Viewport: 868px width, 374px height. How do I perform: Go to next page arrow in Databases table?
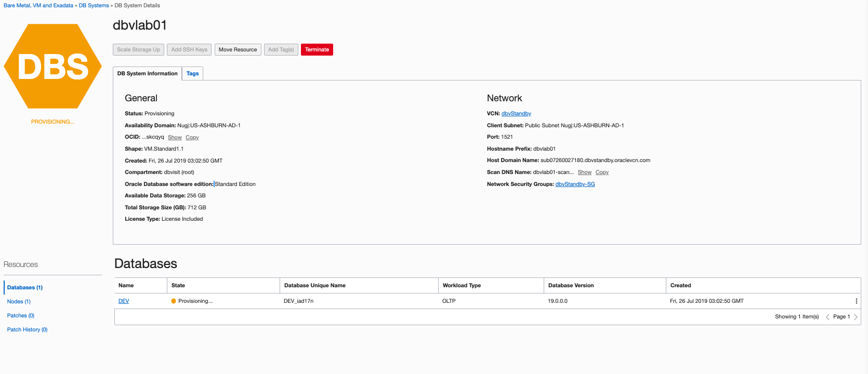pyautogui.click(x=856, y=317)
